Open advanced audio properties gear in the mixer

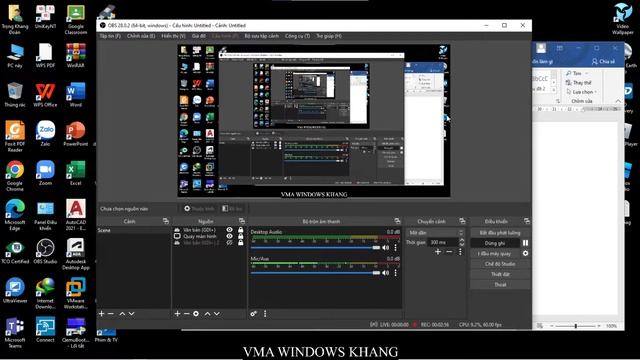click(x=253, y=313)
